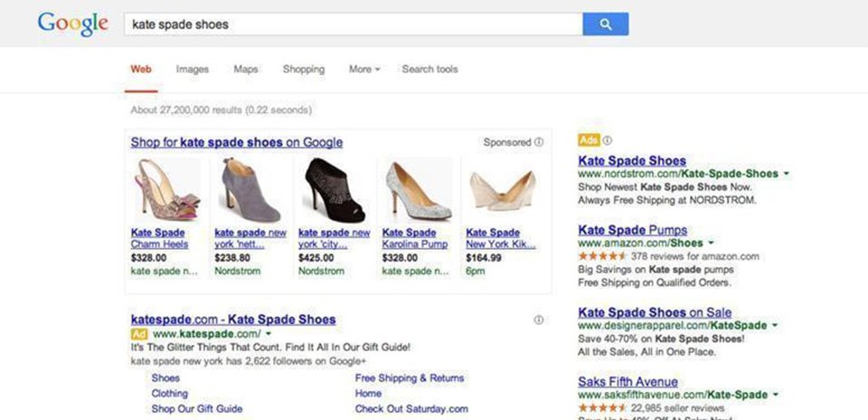Open the Shoes sitelink

coord(165,377)
